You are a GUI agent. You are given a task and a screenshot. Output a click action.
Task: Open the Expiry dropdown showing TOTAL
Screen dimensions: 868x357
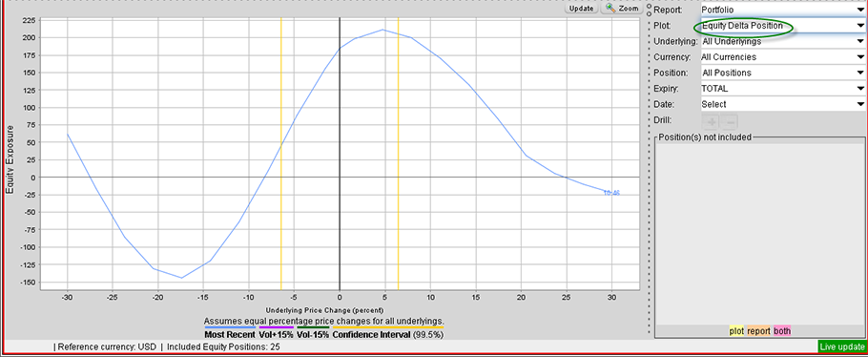click(x=782, y=89)
